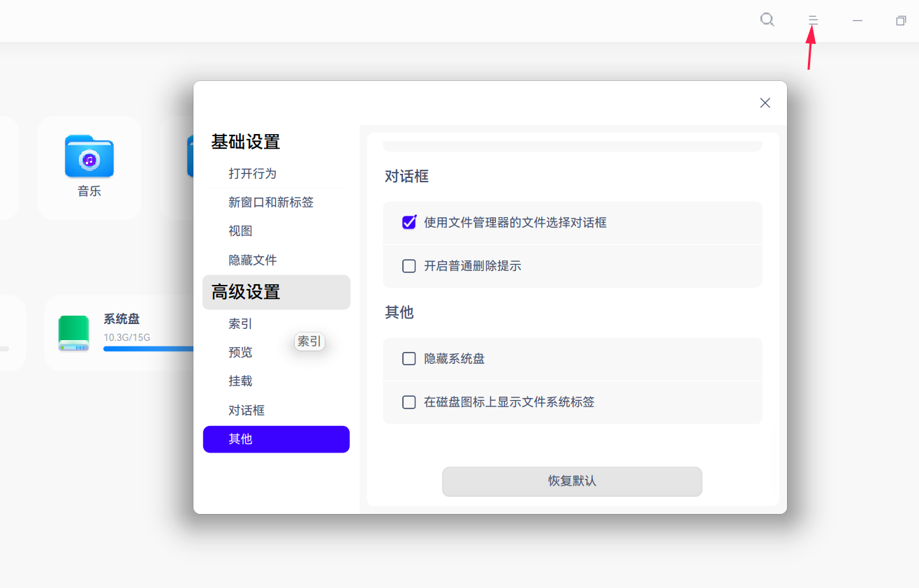The image size is (919, 588).
Task: Restore down the file manager window
Action: tap(901, 20)
